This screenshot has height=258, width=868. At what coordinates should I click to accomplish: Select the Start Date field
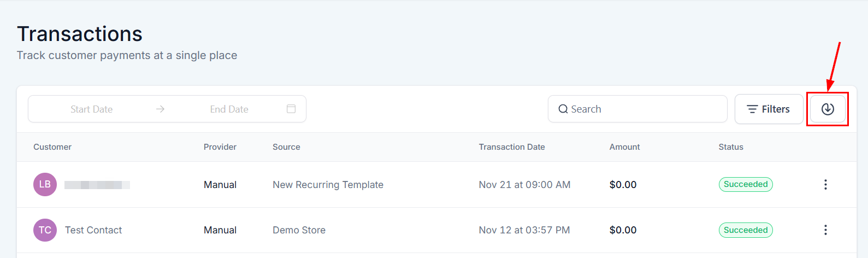(91, 109)
